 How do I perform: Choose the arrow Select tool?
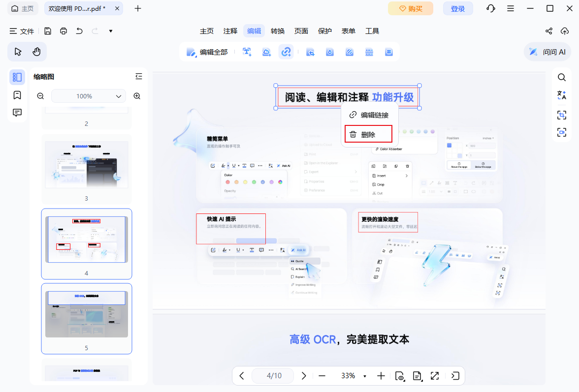pos(18,52)
